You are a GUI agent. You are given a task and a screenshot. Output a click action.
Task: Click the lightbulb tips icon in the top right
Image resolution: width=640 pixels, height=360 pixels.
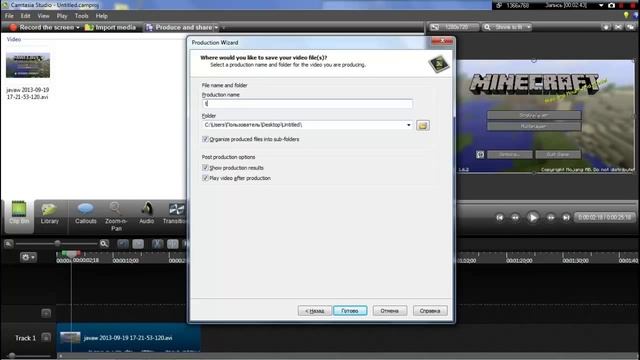pyautogui.click(x=626, y=16)
